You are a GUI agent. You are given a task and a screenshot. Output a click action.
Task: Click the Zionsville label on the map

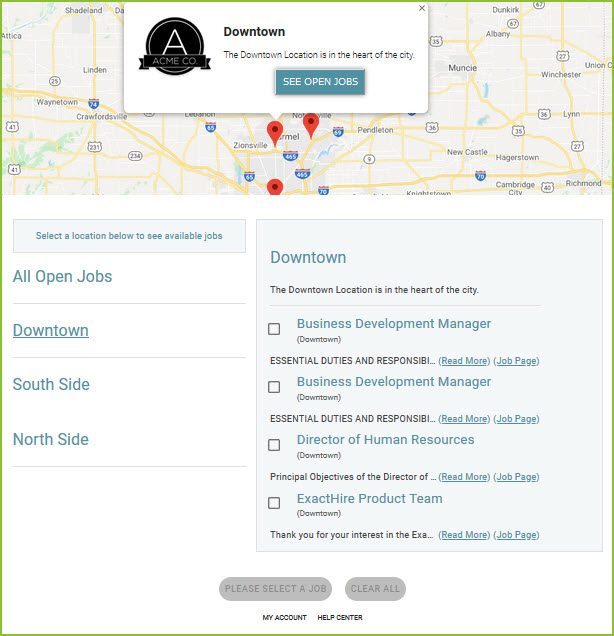coord(250,145)
